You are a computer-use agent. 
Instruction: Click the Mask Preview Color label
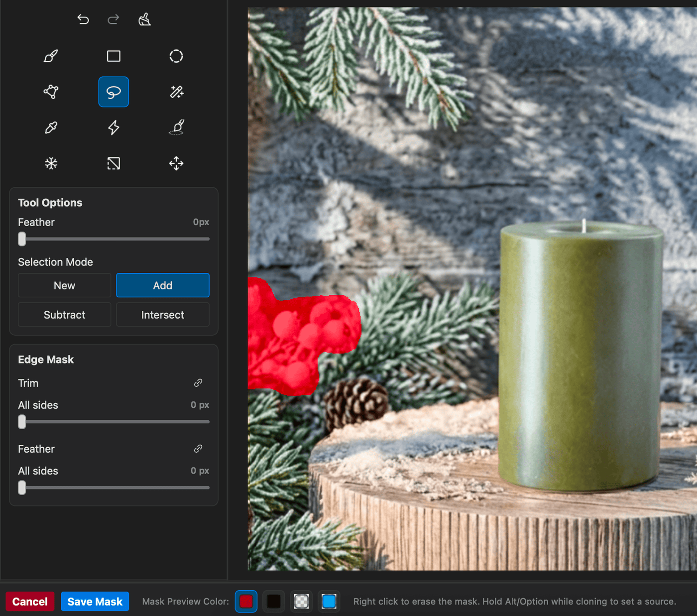(186, 602)
